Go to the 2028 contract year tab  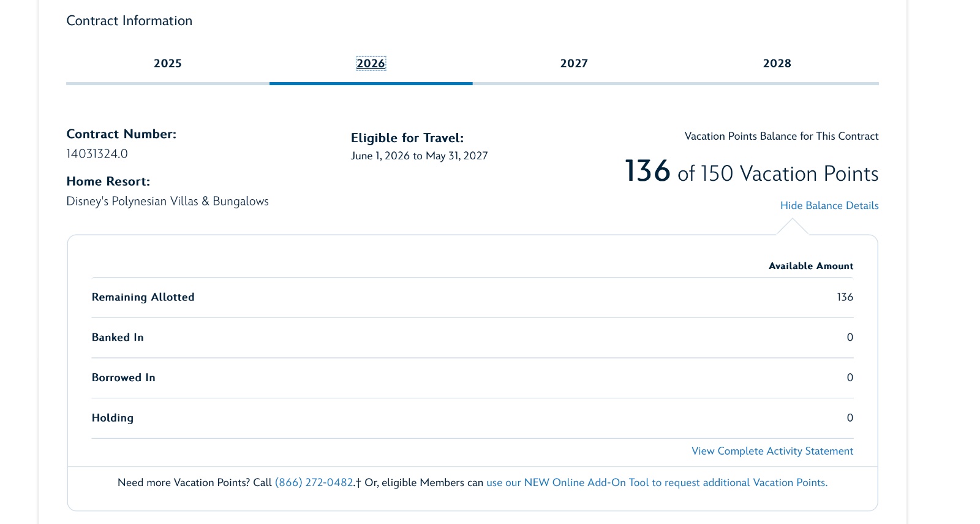(777, 64)
